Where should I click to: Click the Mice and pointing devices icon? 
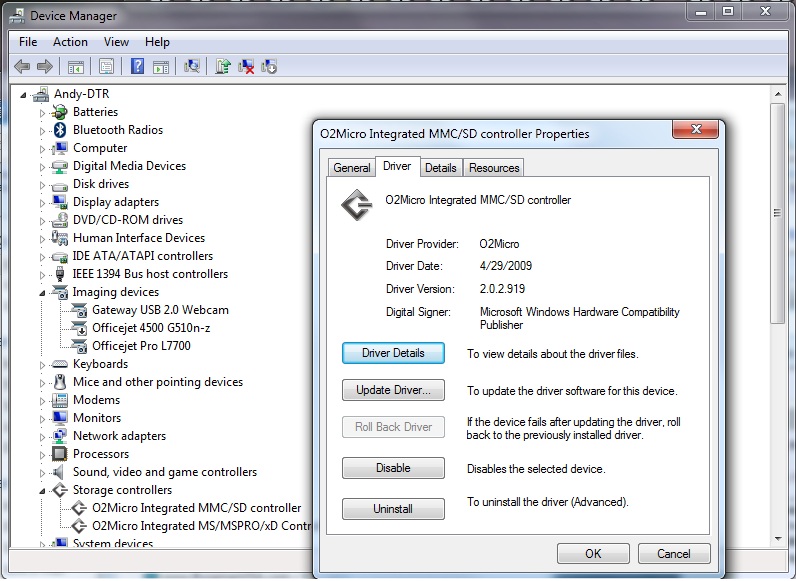(x=60, y=381)
